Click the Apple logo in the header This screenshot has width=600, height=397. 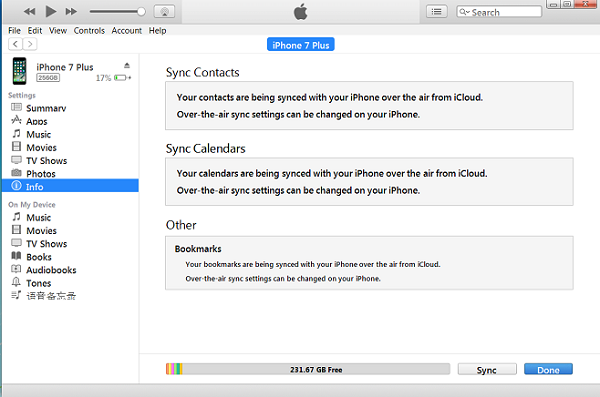pyautogui.click(x=300, y=11)
